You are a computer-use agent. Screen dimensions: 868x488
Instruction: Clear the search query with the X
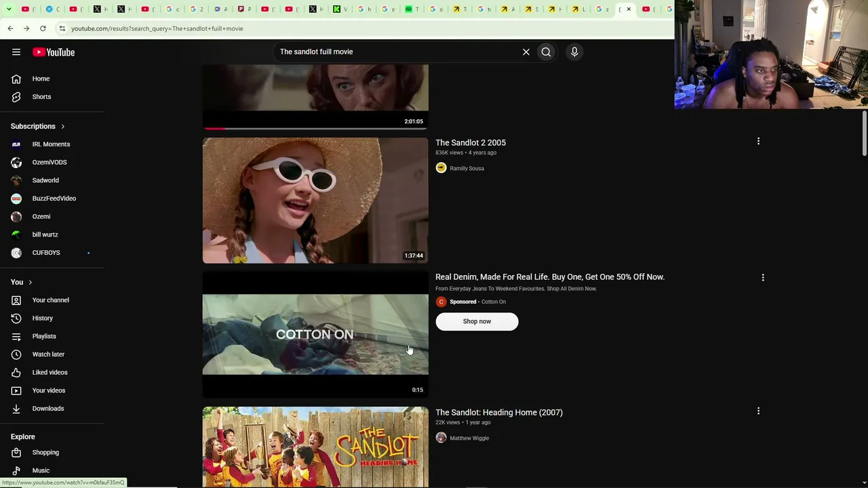526,52
